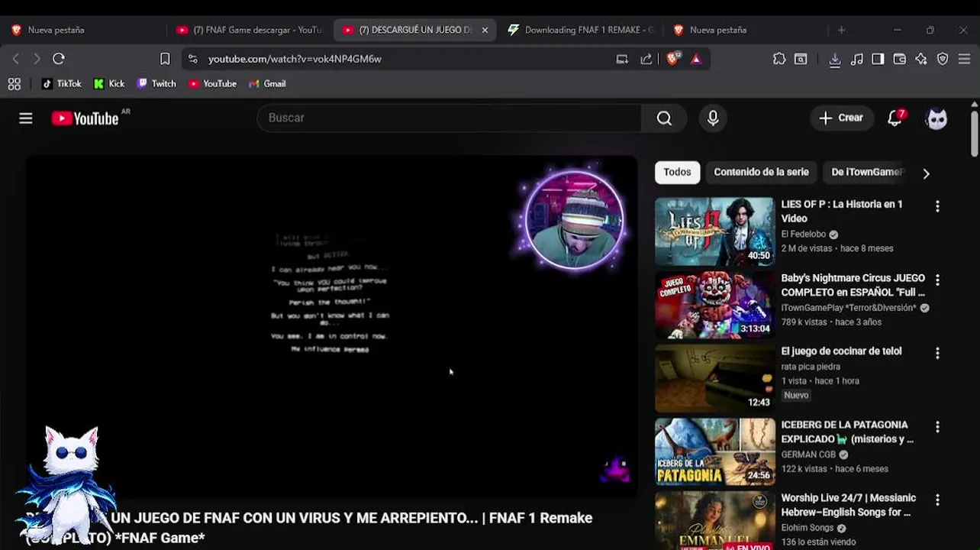980x550 pixels.
Task: Open GERMAN CGB channel name
Action: [808, 455]
